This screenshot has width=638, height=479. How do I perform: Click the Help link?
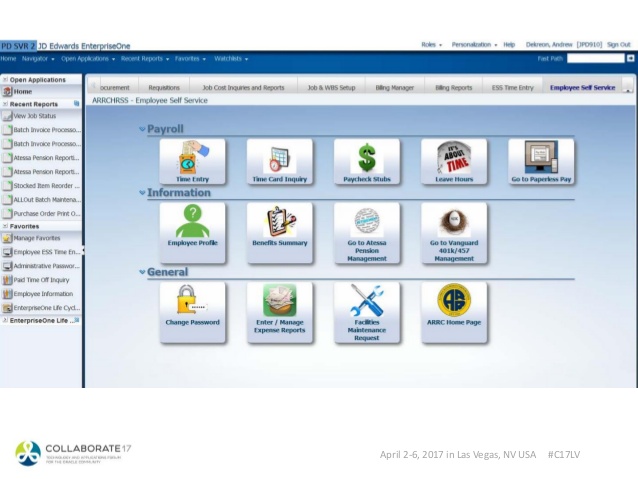[x=509, y=45]
